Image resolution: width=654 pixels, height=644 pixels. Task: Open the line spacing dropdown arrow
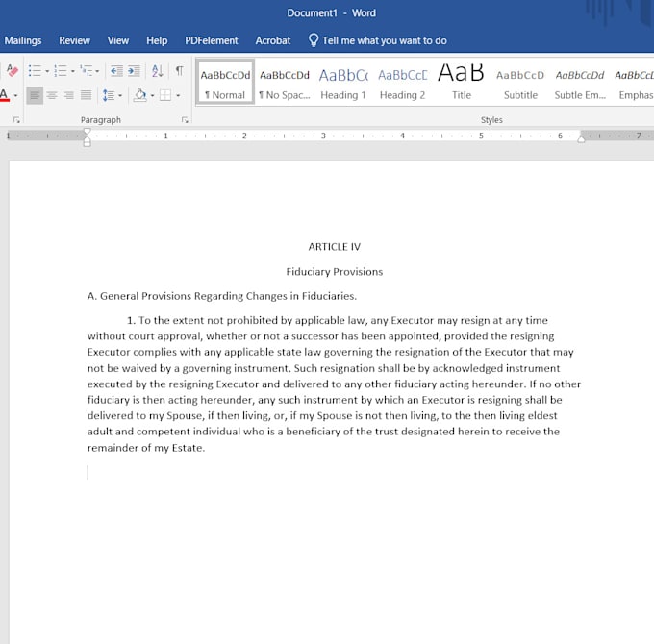coord(120,95)
